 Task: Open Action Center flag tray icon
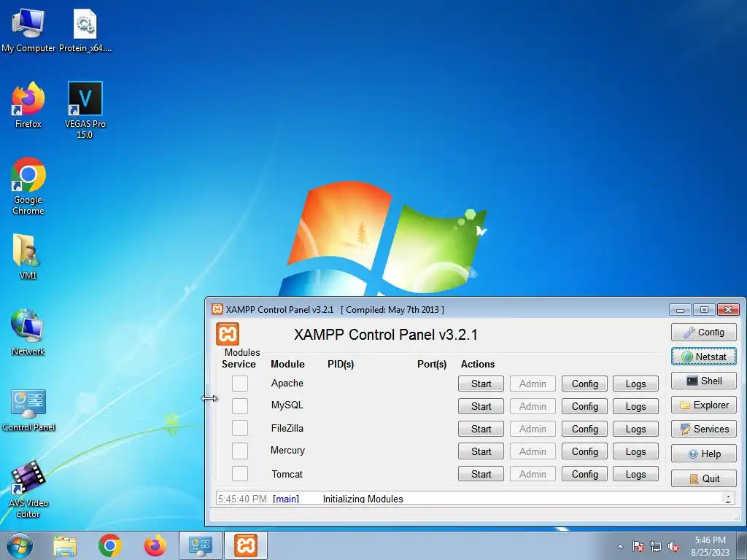638,546
